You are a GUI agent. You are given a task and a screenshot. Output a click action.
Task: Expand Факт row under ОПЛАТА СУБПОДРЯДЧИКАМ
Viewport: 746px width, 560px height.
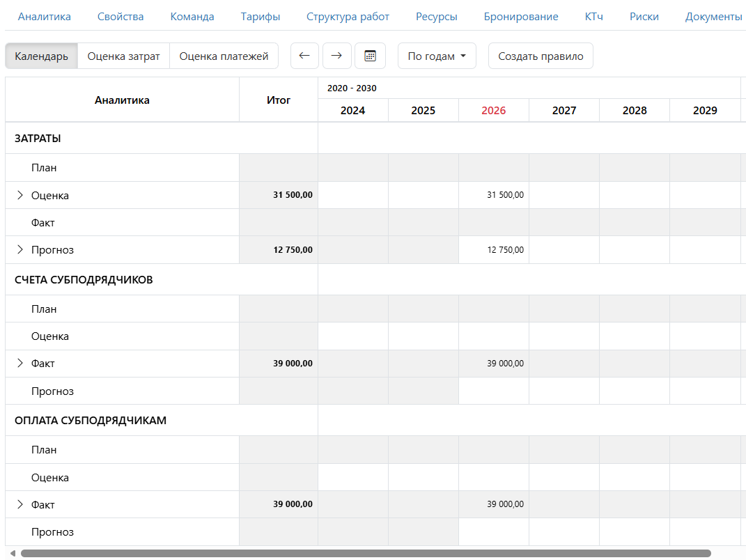pyautogui.click(x=20, y=505)
